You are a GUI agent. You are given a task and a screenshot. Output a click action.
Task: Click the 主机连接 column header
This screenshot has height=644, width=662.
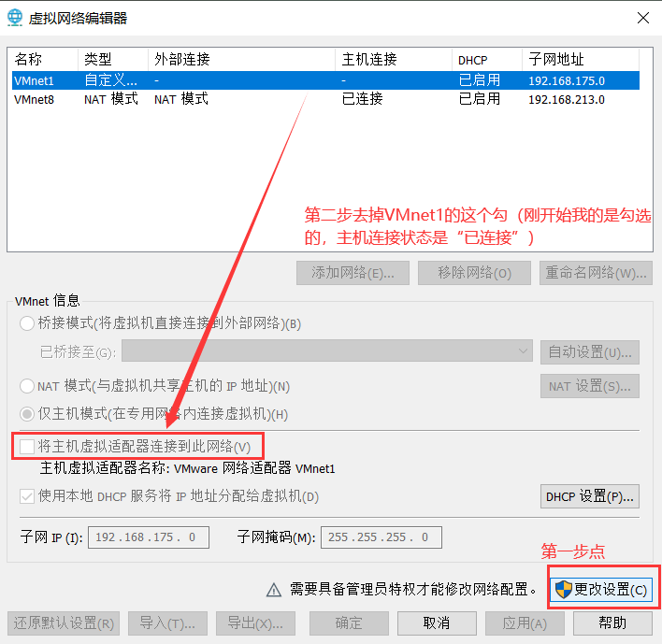click(394, 60)
